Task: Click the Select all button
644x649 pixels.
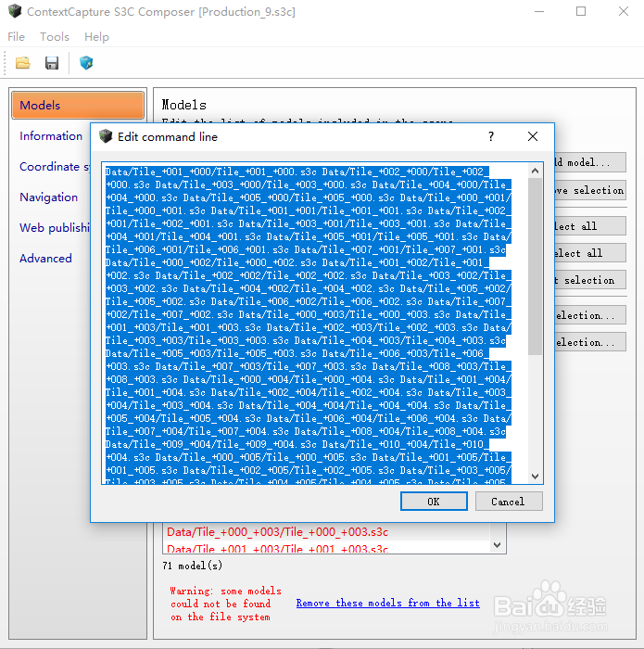Action: click(x=590, y=226)
